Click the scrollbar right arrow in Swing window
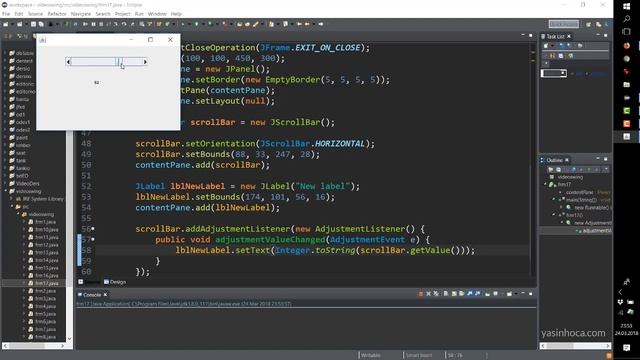Image resolution: width=640 pixels, height=360 pixels. pos(145,62)
